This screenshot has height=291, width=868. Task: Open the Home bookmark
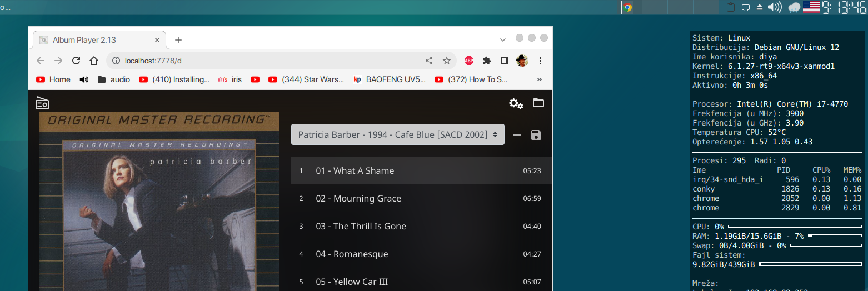[x=53, y=79]
